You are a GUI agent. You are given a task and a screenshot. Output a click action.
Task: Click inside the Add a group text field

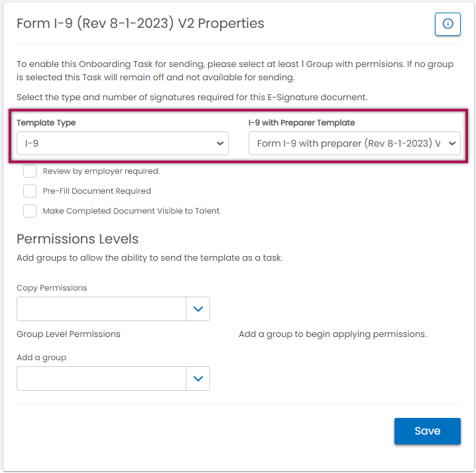pos(101,379)
